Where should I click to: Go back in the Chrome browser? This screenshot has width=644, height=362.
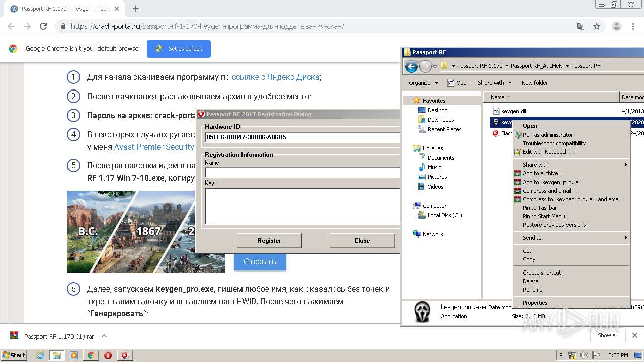click(11, 26)
